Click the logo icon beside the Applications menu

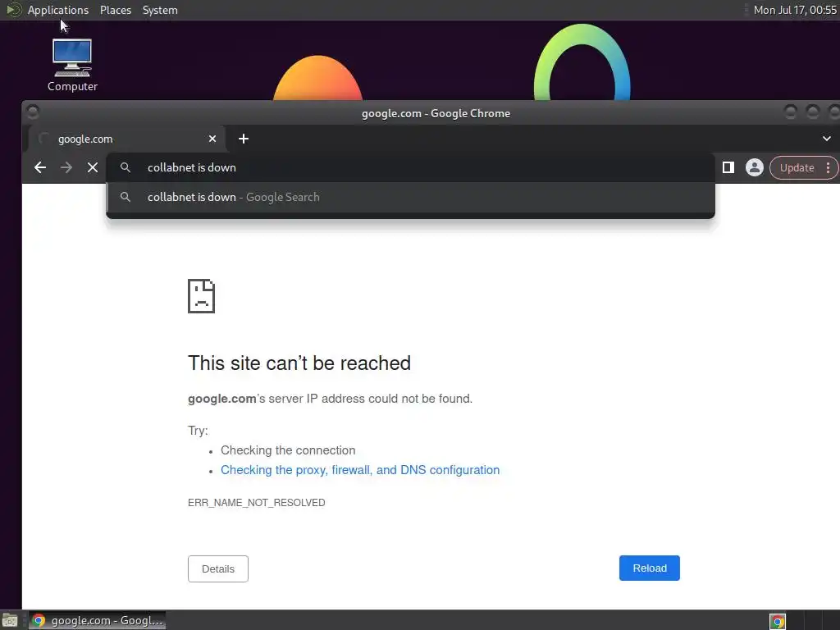13,10
